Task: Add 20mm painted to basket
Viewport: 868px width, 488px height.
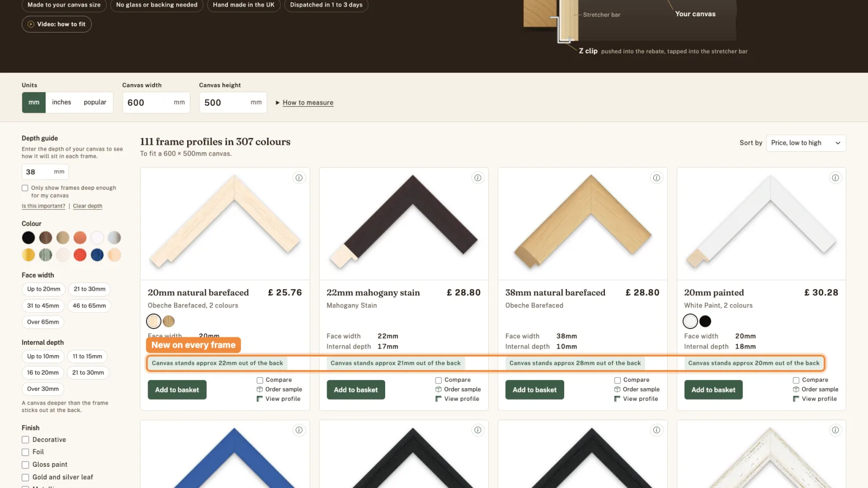Action: (713, 390)
